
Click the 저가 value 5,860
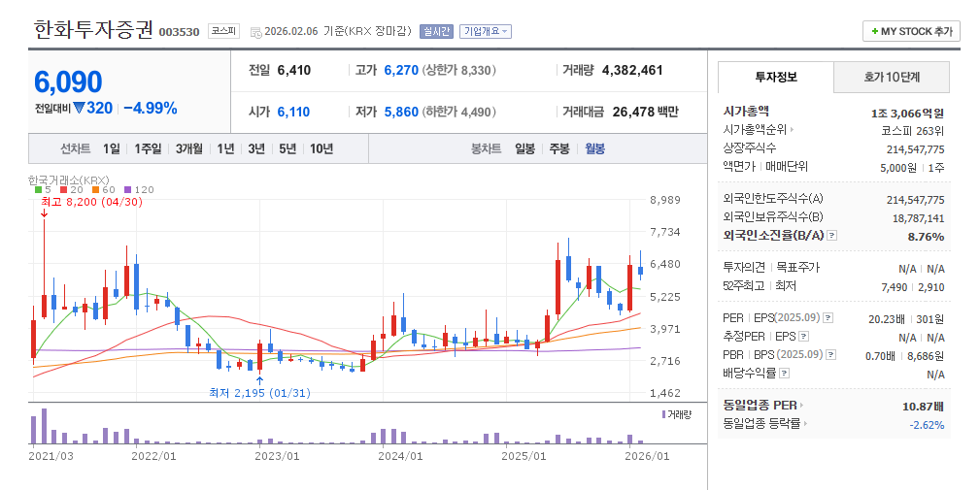[401, 112]
